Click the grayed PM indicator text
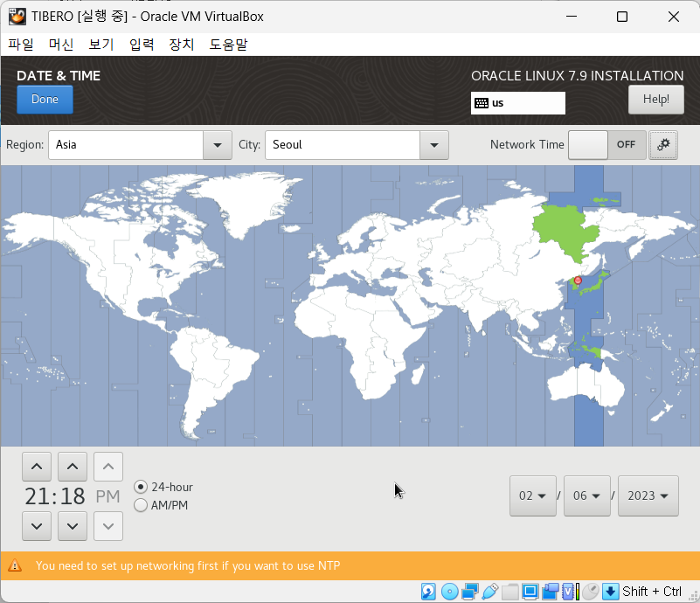 pos(108,496)
